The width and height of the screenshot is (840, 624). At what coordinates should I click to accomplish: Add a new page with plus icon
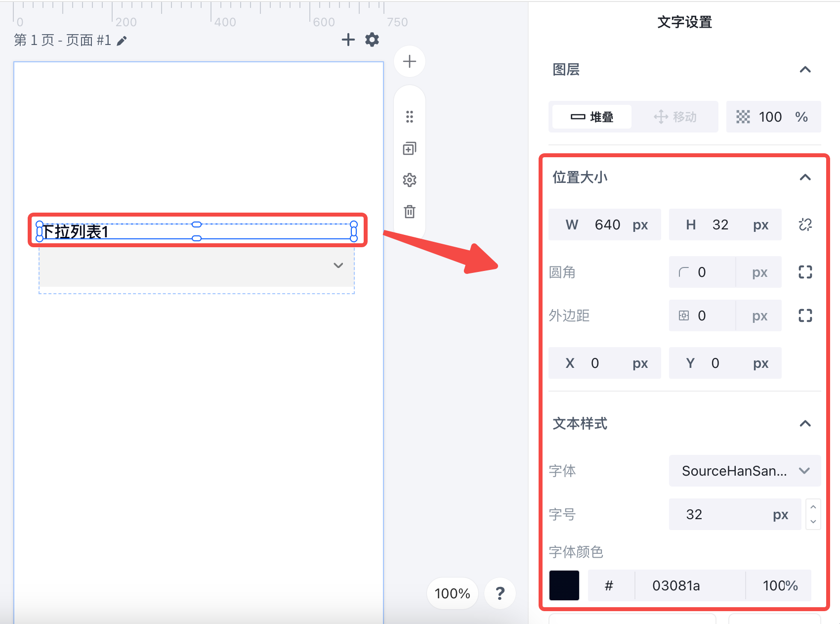[348, 40]
